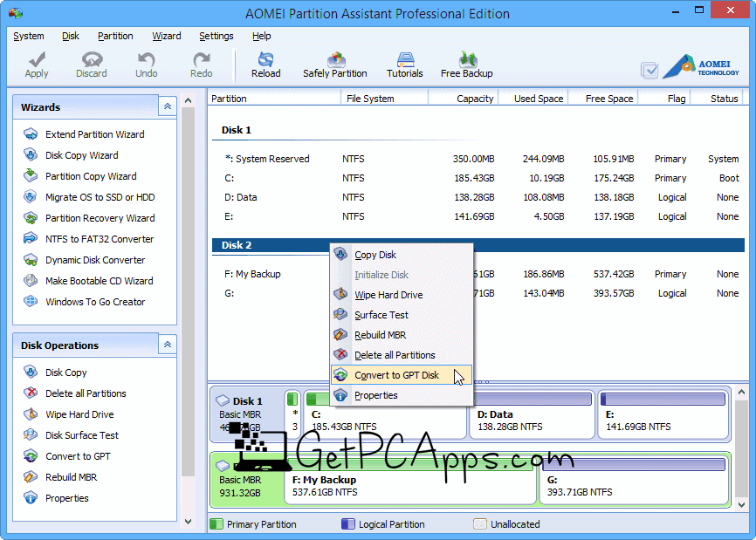The image size is (756, 540).
Task: Click the Reload toolbar icon
Action: pos(265,64)
